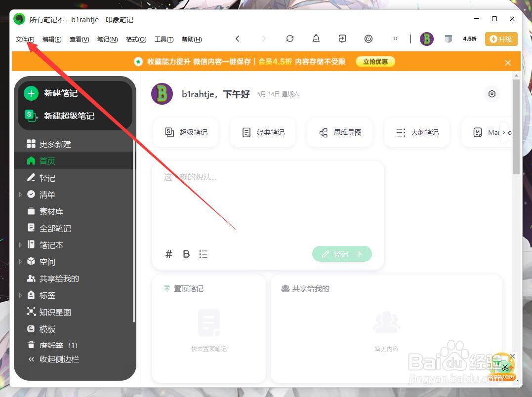
Task: Create a 经典笔记 from quick card
Action: [x=263, y=132]
